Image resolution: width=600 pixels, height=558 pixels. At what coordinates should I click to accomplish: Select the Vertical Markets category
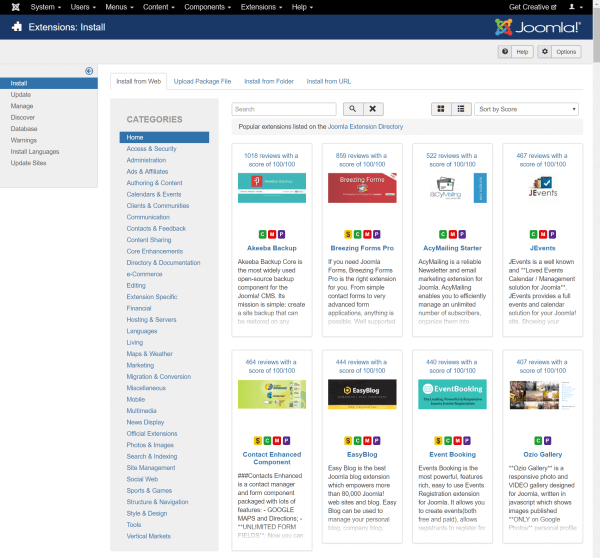[148, 536]
